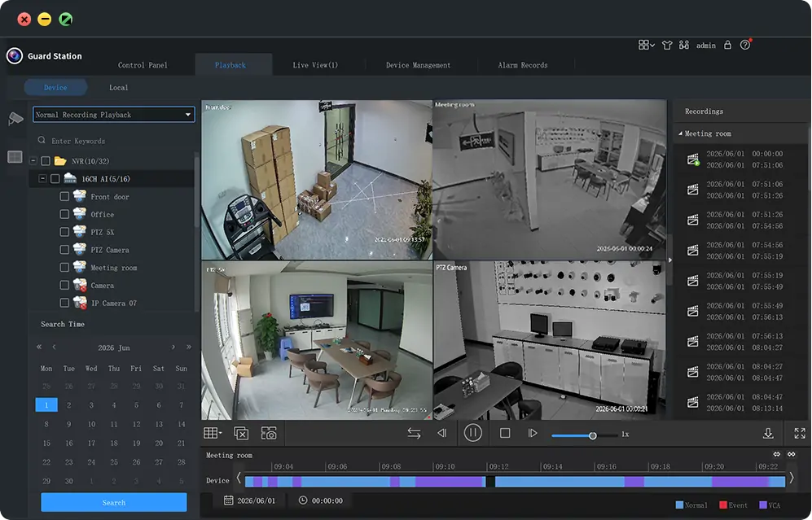Open the split-screen grid selector
This screenshot has width=812, height=520.
pos(213,433)
